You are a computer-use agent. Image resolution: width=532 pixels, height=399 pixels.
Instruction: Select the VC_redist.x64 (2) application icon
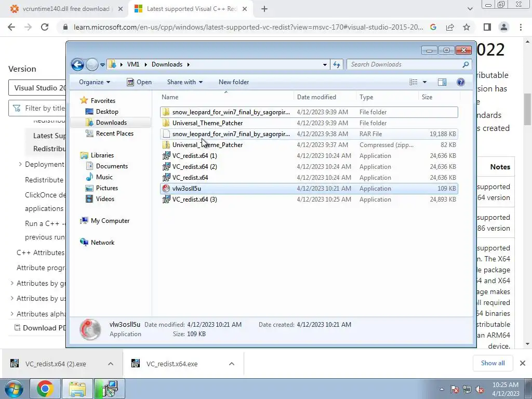[x=166, y=167]
